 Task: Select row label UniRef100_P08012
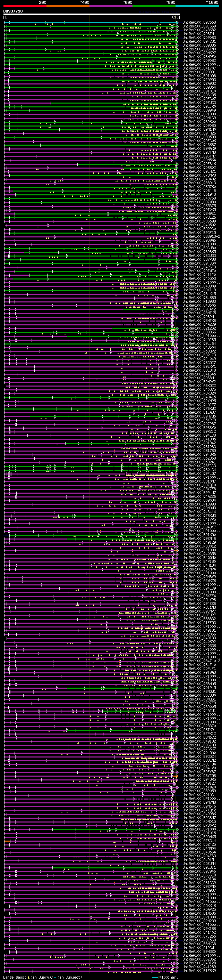[199, 546]
